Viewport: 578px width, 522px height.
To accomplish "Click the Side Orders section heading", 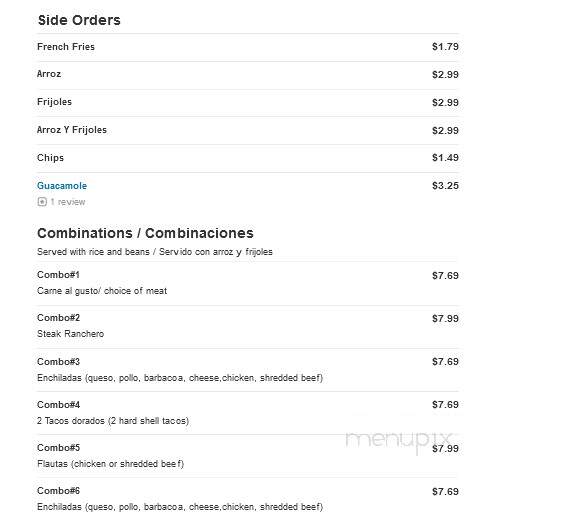I will pos(79,20).
